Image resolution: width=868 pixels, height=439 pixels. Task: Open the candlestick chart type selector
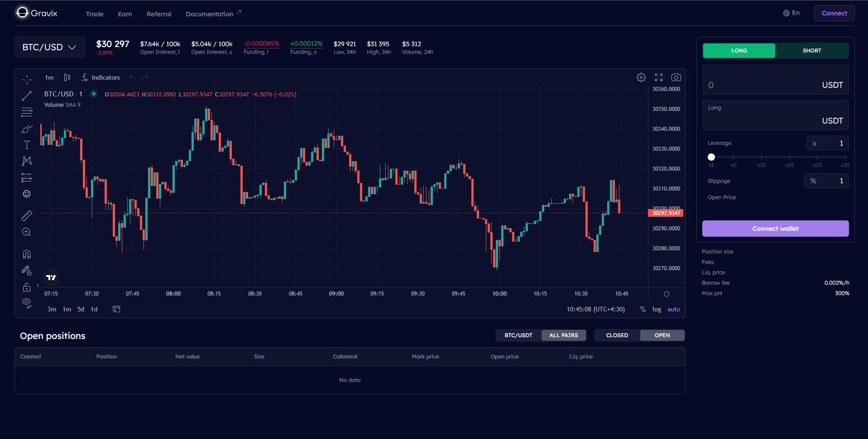point(67,77)
